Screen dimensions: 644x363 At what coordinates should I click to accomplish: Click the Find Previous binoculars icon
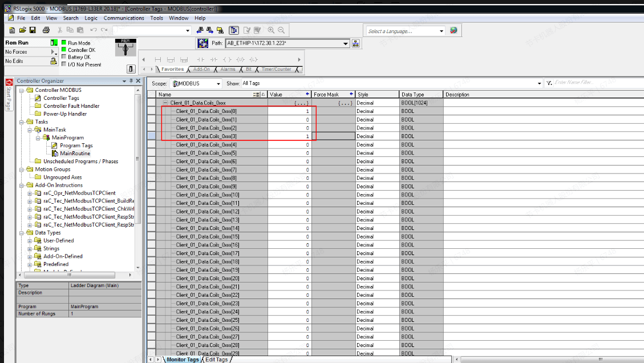200,30
